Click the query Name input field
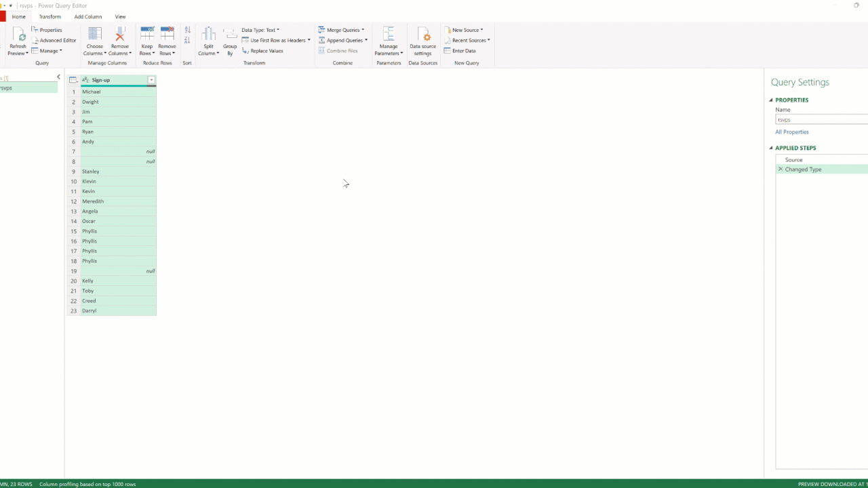This screenshot has height=488, width=868. [822, 119]
